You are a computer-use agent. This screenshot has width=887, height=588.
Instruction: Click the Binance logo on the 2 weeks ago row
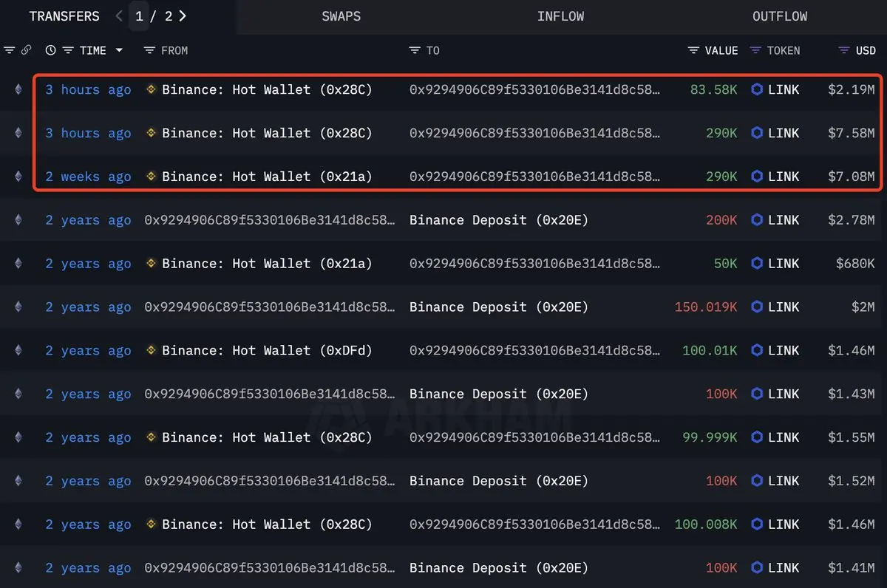coord(152,177)
